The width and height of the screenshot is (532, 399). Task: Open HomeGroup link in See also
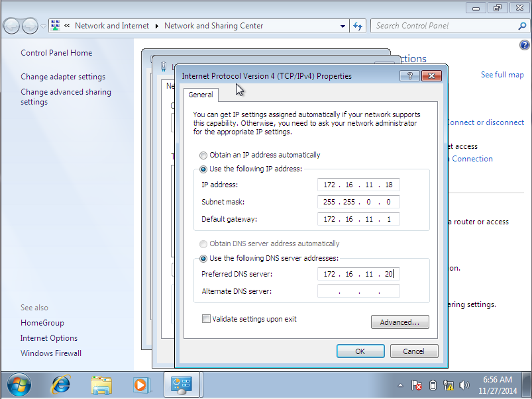42,323
